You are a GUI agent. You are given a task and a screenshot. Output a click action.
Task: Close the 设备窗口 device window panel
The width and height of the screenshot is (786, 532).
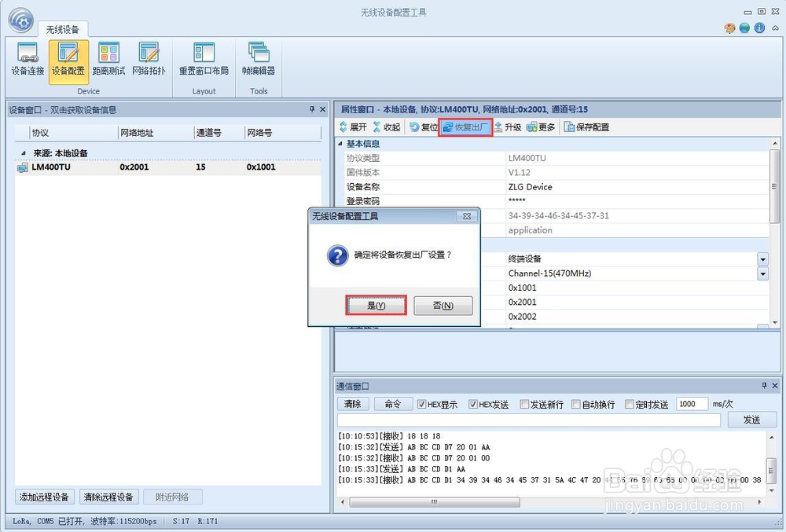click(322, 109)
